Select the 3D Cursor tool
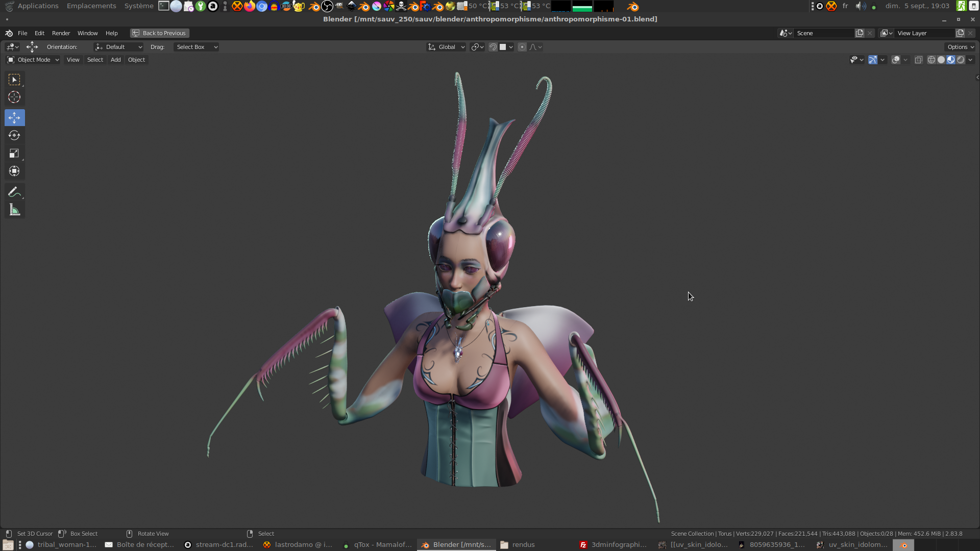This screenshot has height=551, width=980. tap(14, 97)
